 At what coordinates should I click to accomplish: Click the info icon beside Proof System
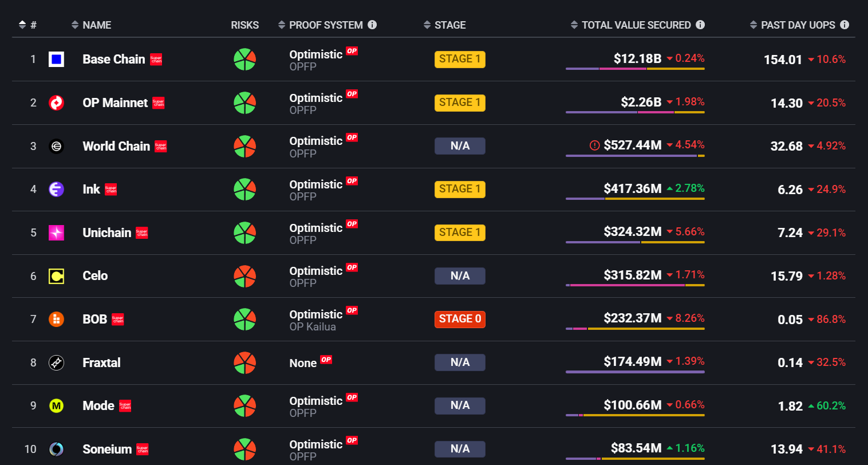372,25
